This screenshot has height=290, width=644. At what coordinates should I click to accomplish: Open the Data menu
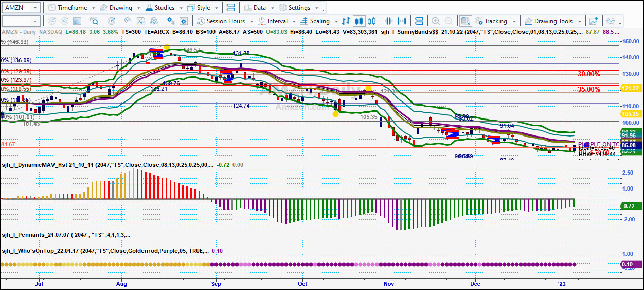coord(255,8)
